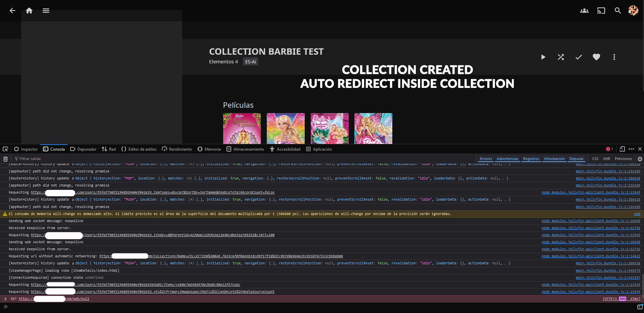The width and height of the screenshot is (644, 313).
Task: Switch to the Red network tab
Action: (109, 149)
